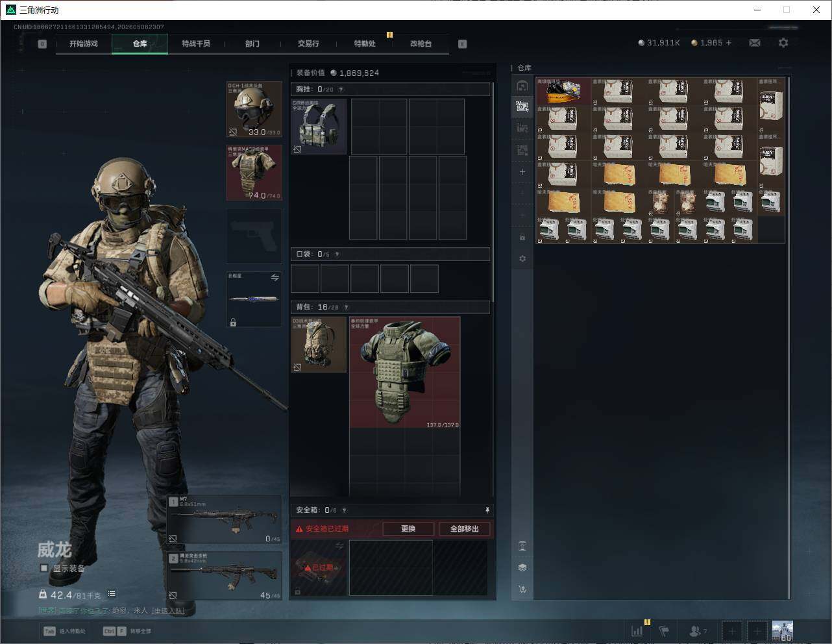The image size is (832, 644).
Task: Click the lock icon on the knife slot
Action: point(233,322)
